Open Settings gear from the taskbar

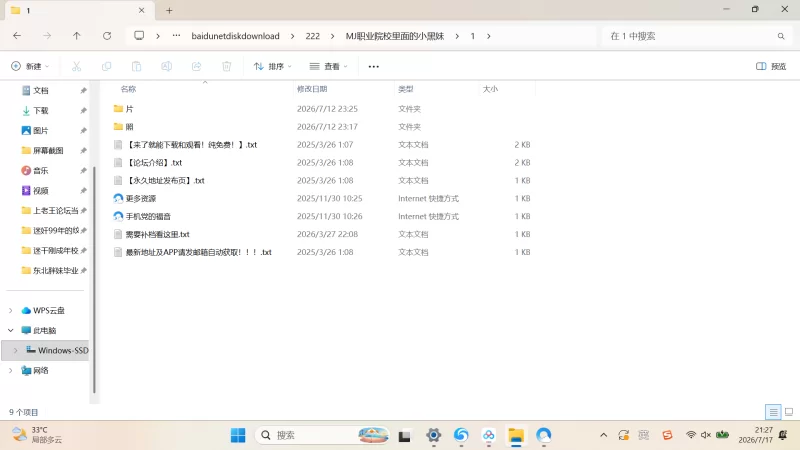point(434,435)
